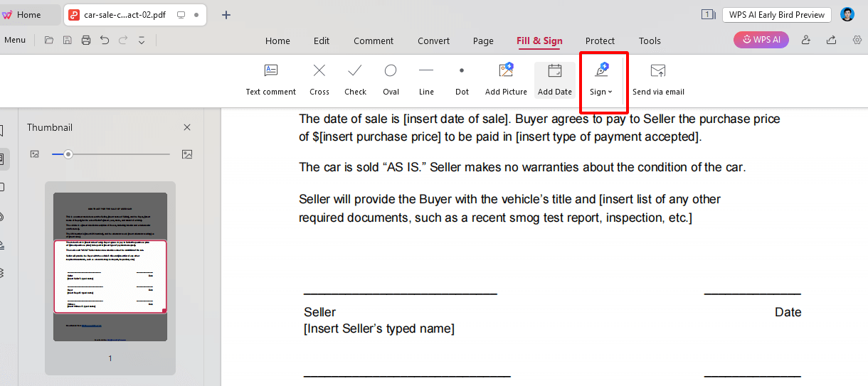
Task: Select the Text comment tool
Action: [270, 79]
